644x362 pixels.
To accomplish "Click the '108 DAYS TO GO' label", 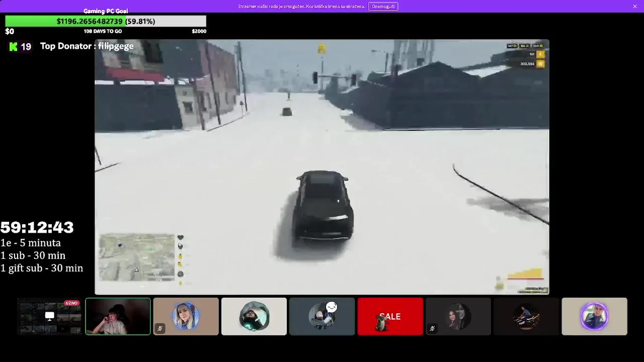I will tap(103, 31).
